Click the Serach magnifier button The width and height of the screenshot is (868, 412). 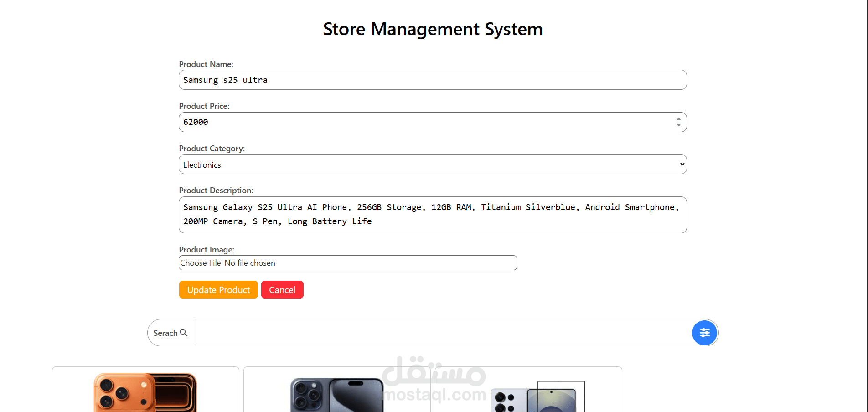point(171,333)
